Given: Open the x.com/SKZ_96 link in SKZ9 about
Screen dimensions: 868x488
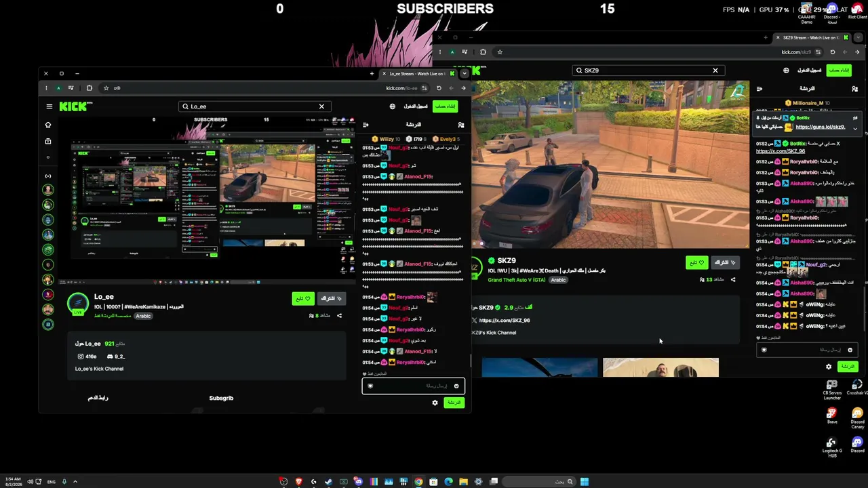Looking at the screenshot, I should pos(505,321).
